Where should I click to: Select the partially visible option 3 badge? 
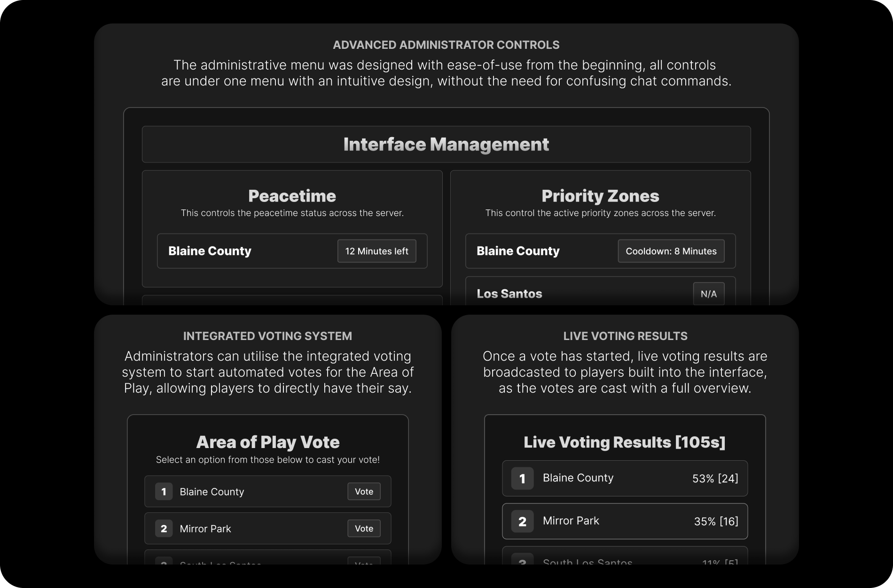pyautogui.click(x=164, y=564)
